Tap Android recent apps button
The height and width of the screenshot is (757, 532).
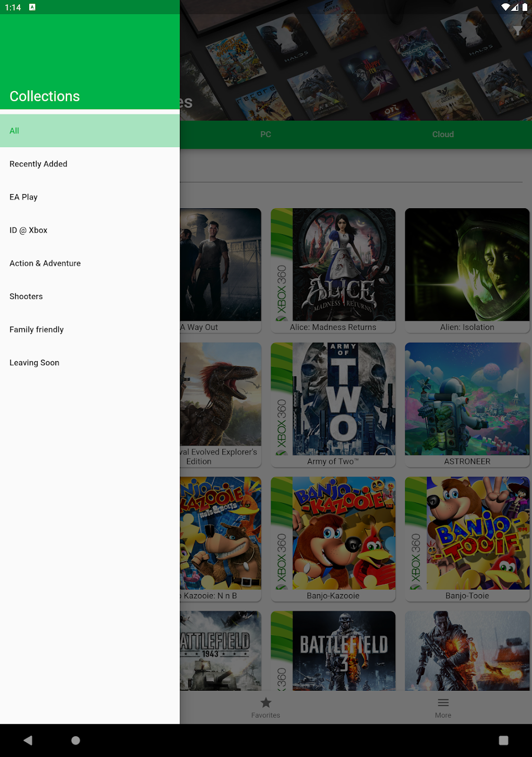tap(503, 740)
